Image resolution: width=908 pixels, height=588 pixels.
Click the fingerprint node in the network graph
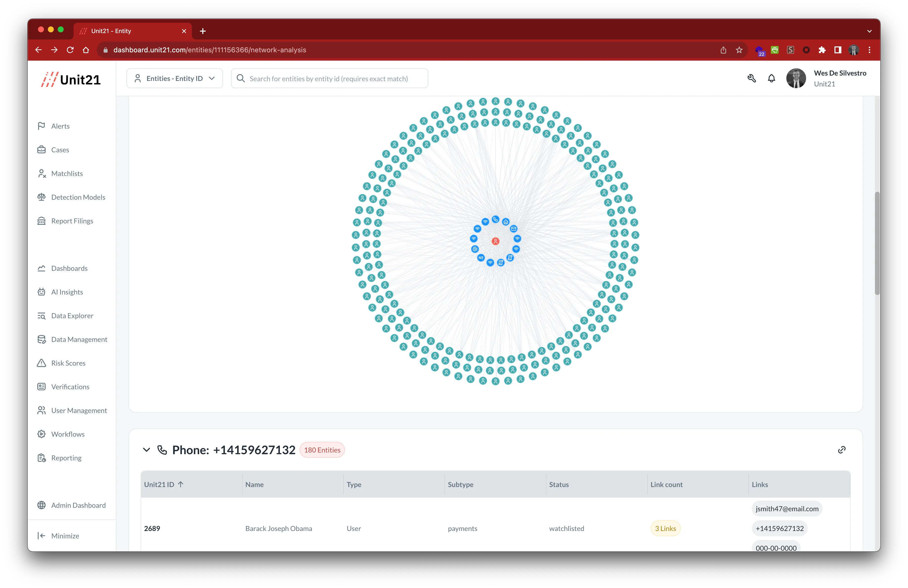[475, 249]
